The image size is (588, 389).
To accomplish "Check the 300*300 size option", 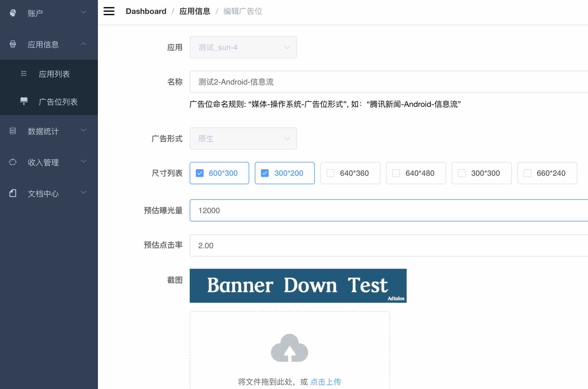I will click(x=462, y=173).
